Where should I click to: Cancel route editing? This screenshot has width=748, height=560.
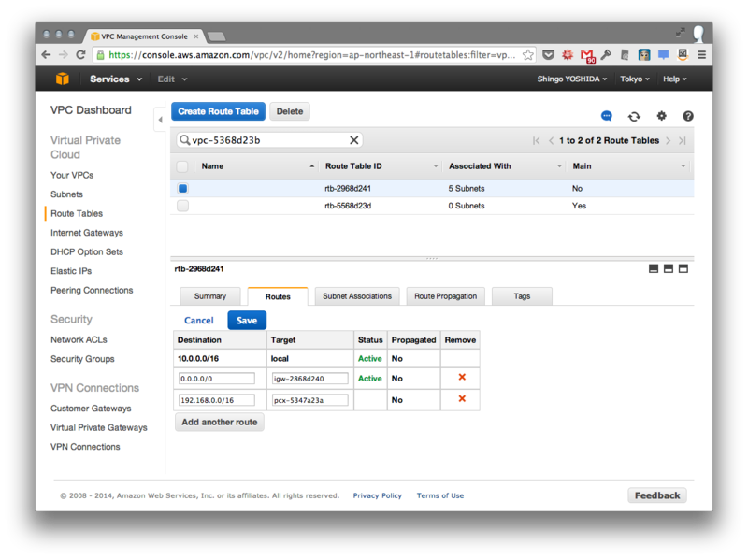(x=199, y=320)
